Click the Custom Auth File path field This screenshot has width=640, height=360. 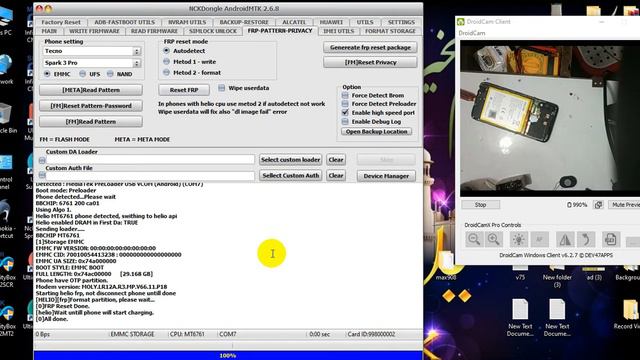[x=150, y=176]
